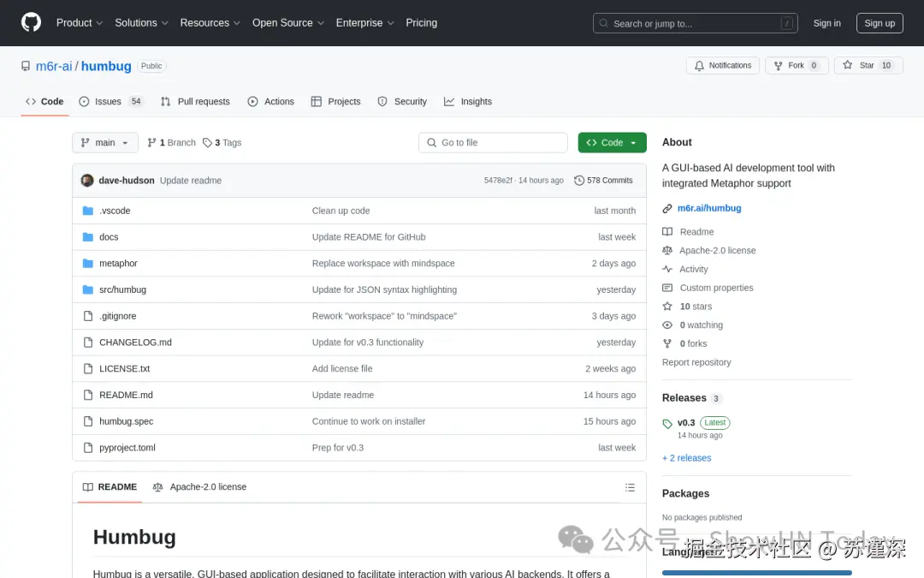Click the GitHub octocat logo
Viewport: 924px width, 578px height.
32,22
